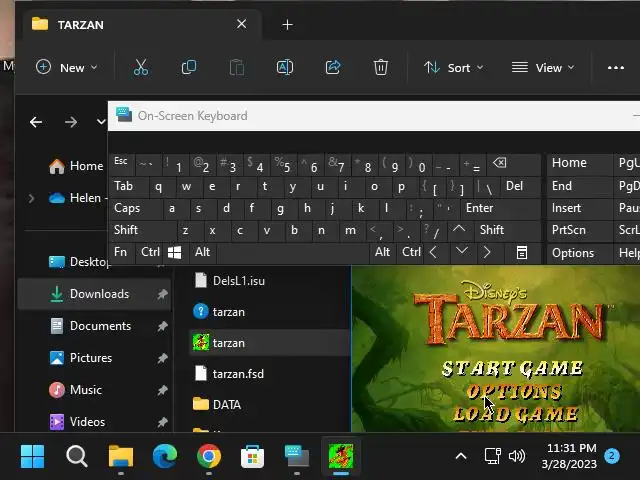Toggle the Fn key on On-Screen Keyboard
640x480 pixels.
pos(121,253)
